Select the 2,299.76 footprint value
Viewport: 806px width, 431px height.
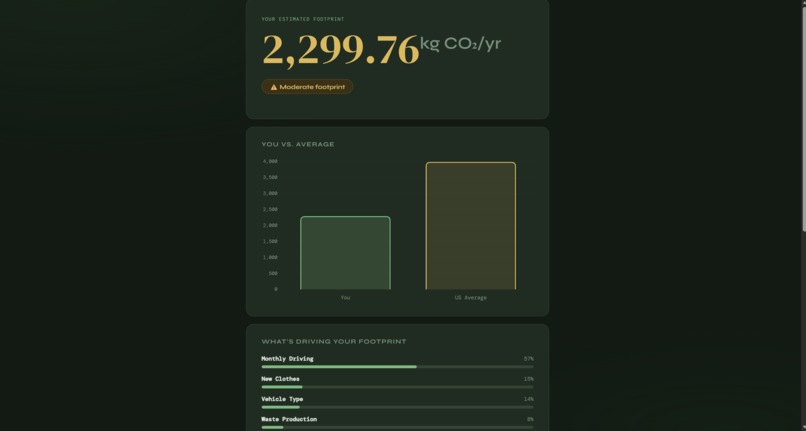click(341, 50)
